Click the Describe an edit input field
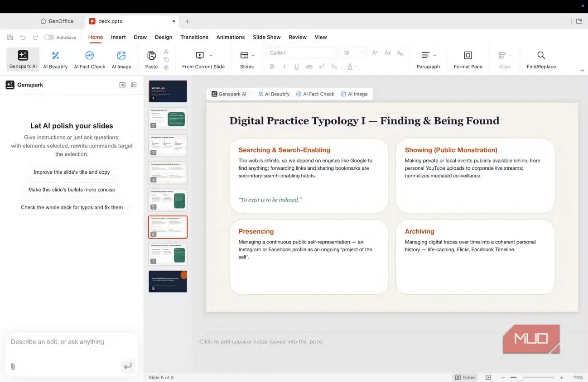 click(x=72, y=342)
